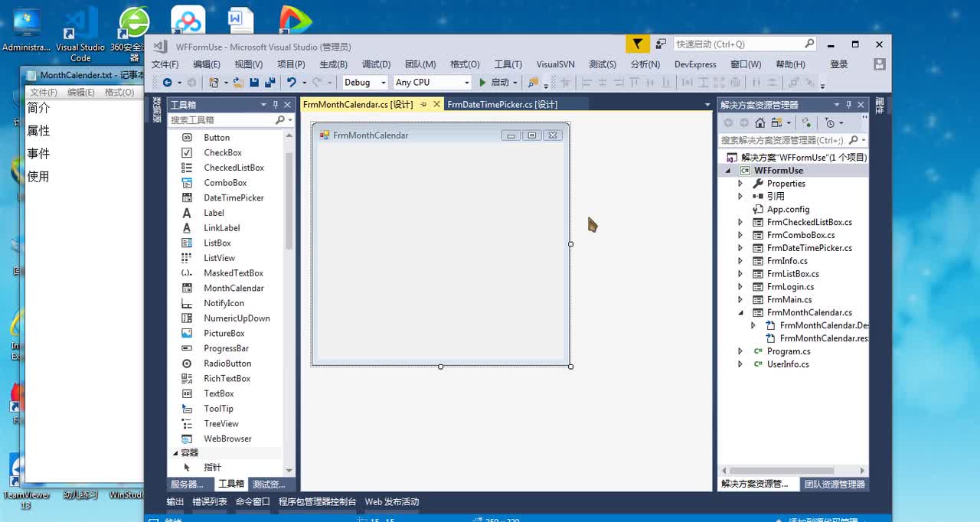Close the FrmMonthCalendar.cs design tab
Image resolution: width=980 pixels, height=522 pixels.
[436, 104]
